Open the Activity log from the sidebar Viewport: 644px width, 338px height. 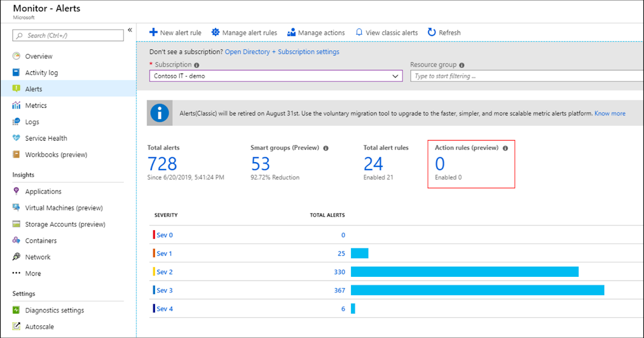click(x=41, y=72)
